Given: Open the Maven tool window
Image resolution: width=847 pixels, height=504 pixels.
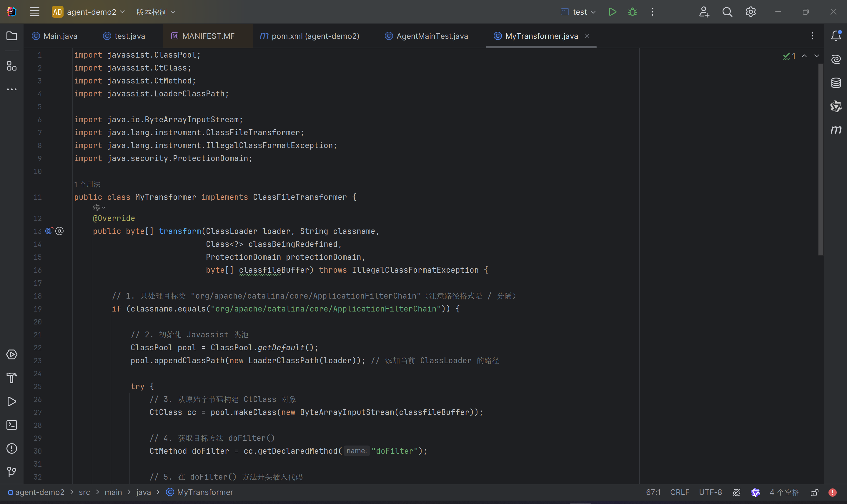Looking at the screenshot, I should pos(836,130).
